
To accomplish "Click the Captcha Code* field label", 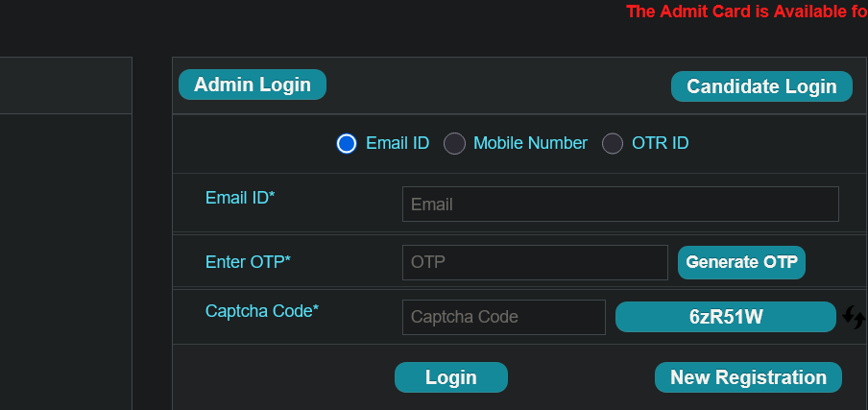I will 262,311.
